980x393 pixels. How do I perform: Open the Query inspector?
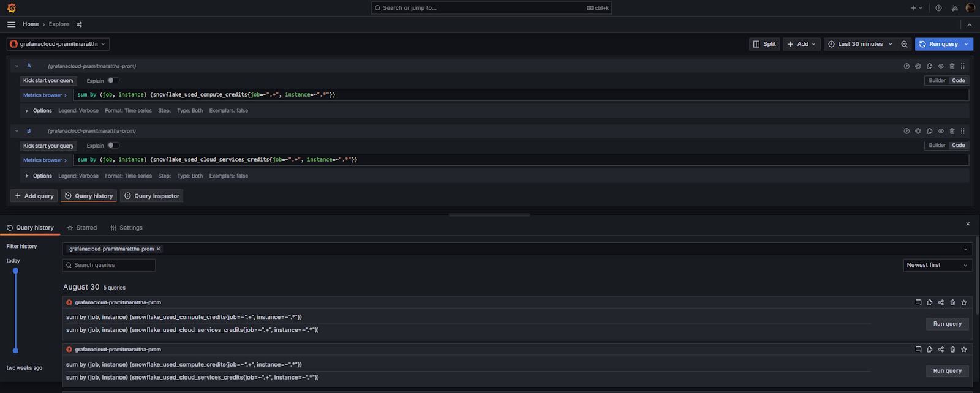(151, 196)
